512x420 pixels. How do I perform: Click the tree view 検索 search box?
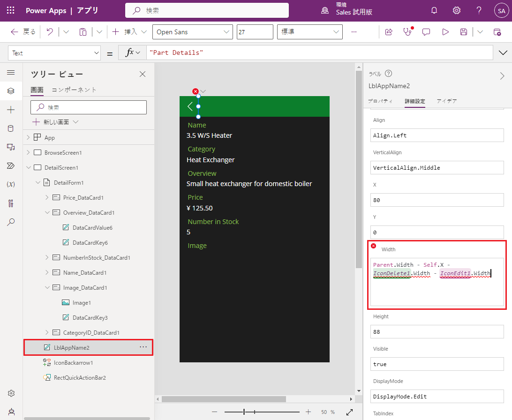(89, 107)
